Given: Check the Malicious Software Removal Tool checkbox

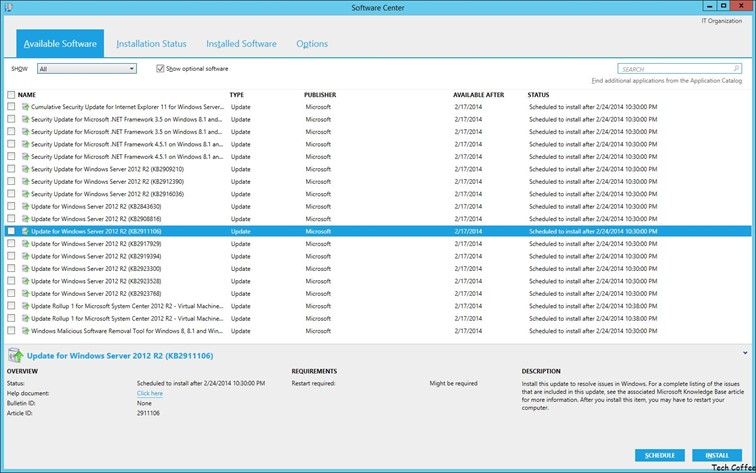Looking at the screenshot, I should [11, 331].
